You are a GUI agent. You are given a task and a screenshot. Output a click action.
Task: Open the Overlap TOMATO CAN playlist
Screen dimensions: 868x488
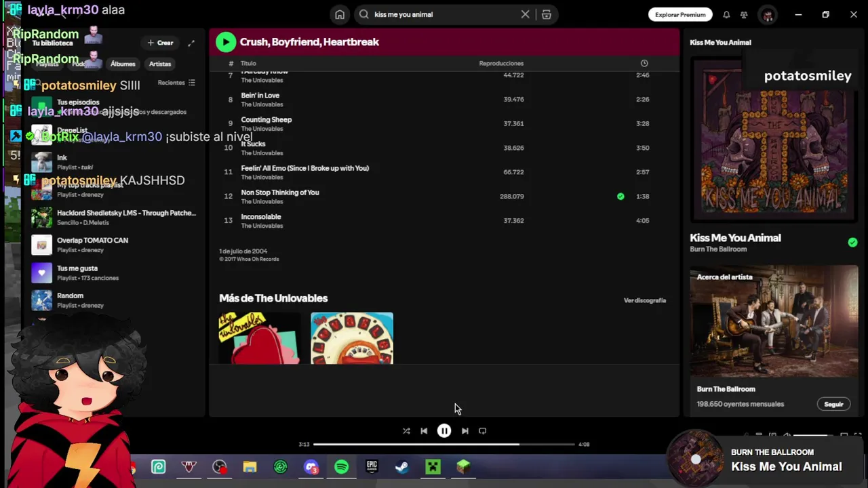pyautogui.click(x=115, y=245)
